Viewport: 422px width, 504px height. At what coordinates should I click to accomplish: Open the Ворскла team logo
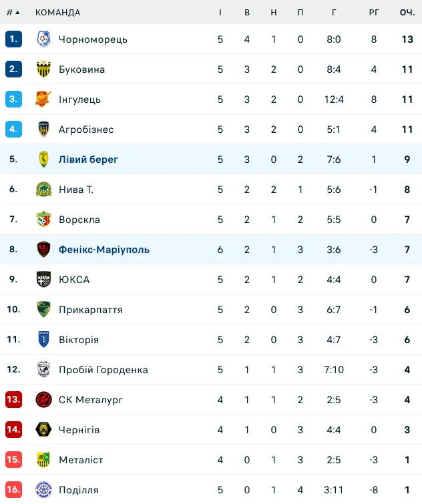click(43, 219)
